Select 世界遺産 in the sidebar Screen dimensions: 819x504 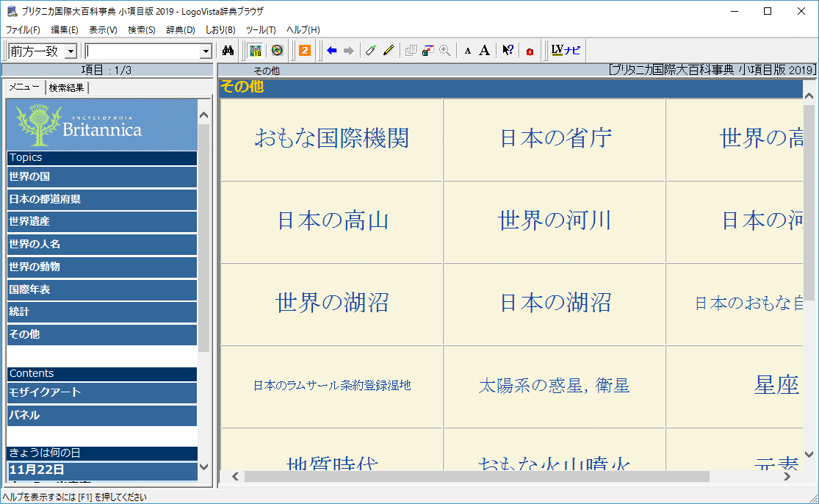102,221
